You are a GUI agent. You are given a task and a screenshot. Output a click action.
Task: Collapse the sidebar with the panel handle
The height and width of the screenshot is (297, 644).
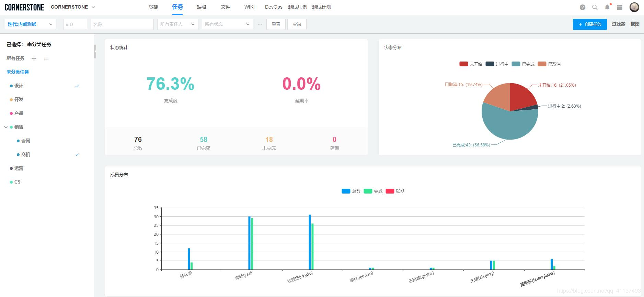coord(95,51)
